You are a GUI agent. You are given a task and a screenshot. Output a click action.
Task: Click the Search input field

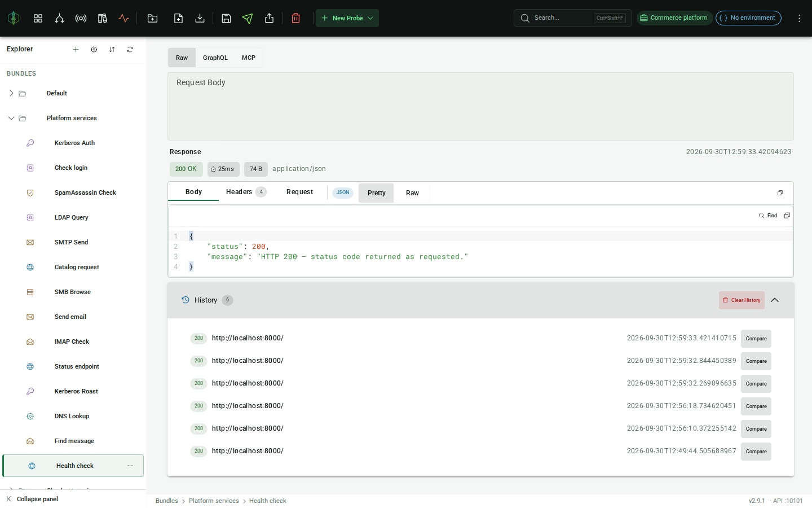tap(572, 18)
